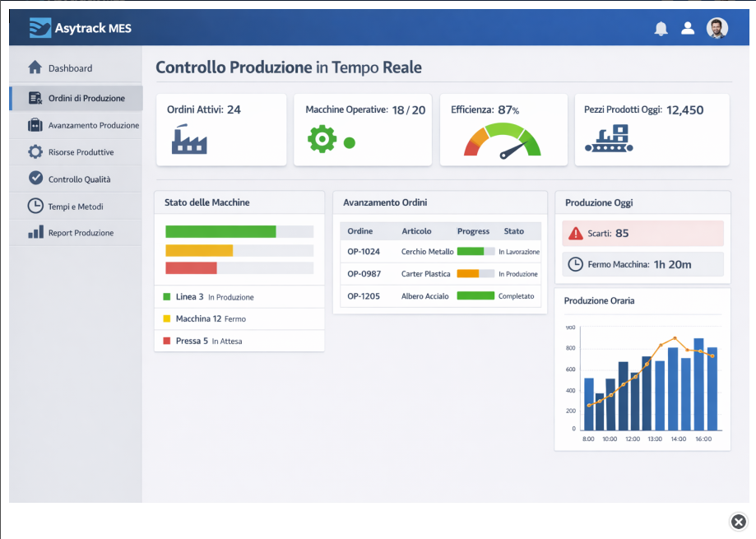The height and width of the screenshot is (539, 756).
Task: Go to Dashboard menu item
Action: (76, 68)
